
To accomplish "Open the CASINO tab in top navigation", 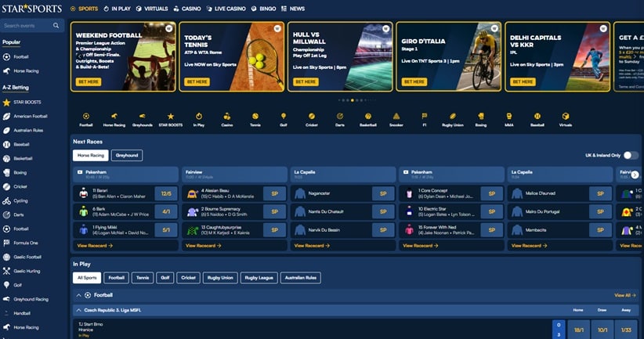I will pyautogui.click(x=187, y=9).
